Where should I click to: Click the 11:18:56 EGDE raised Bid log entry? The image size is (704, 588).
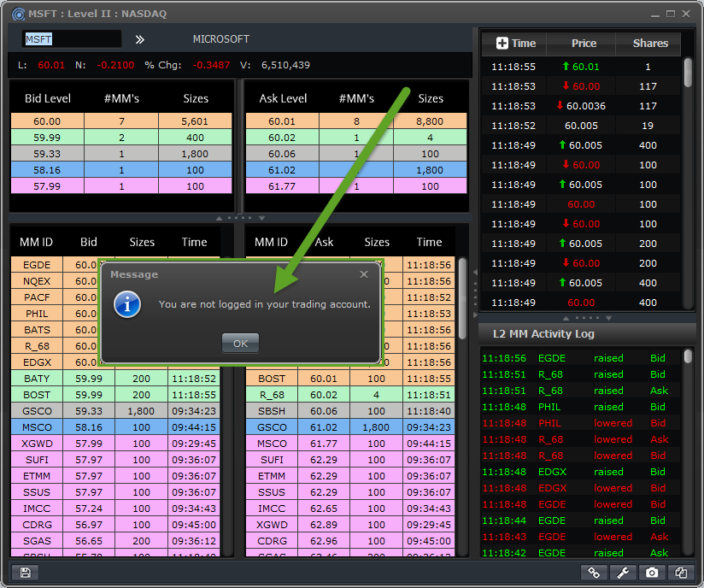click(x=582, y=358)
